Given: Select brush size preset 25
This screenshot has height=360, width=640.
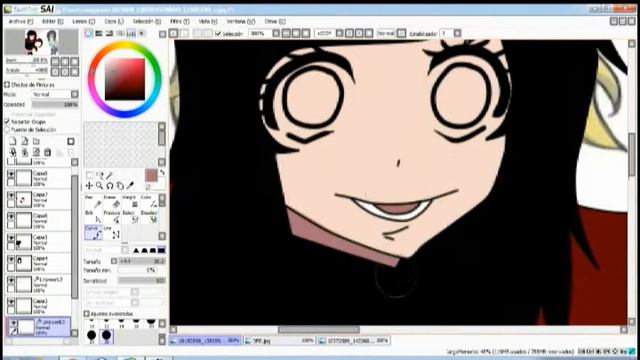Looking at the screenshot, I should pyautogui.click(x=91, y=336).
